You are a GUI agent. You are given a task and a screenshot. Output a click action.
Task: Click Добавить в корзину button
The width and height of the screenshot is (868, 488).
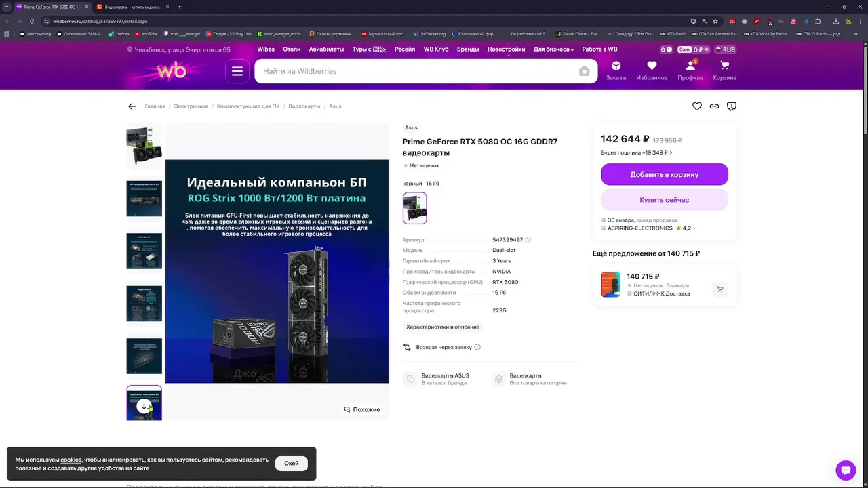pos(665,174)
